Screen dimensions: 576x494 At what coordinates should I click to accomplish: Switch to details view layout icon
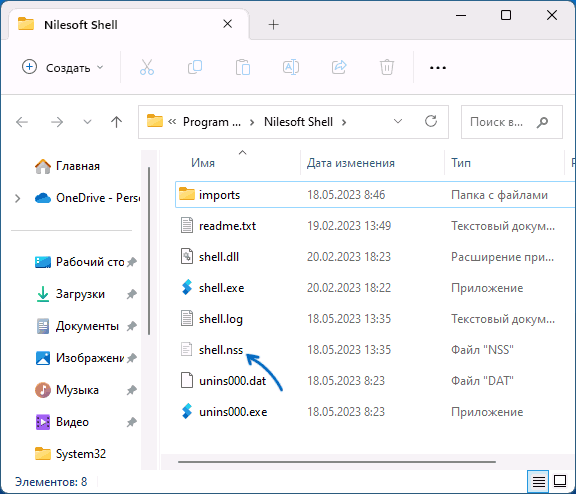click(x=539, y=481)
